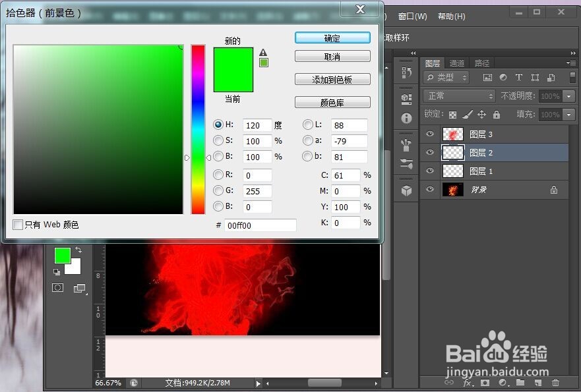Screen dimensions: 581x392
Task: Open status bar info arrow menu
Action: tap(258, 383)
